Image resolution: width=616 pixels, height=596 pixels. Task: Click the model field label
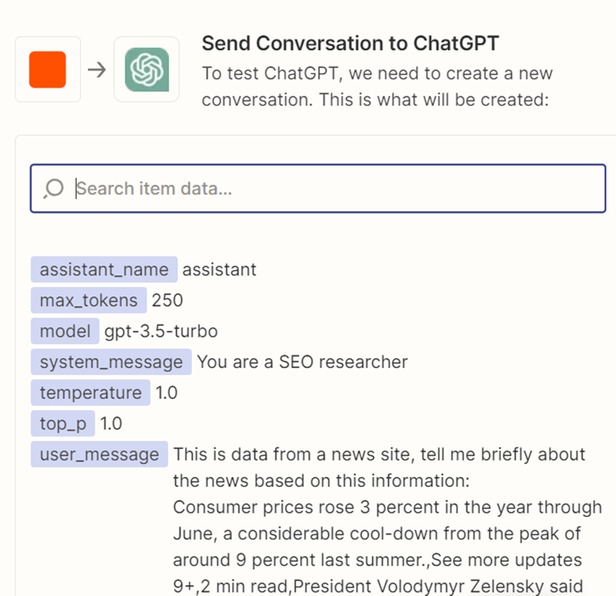point(66,331)
